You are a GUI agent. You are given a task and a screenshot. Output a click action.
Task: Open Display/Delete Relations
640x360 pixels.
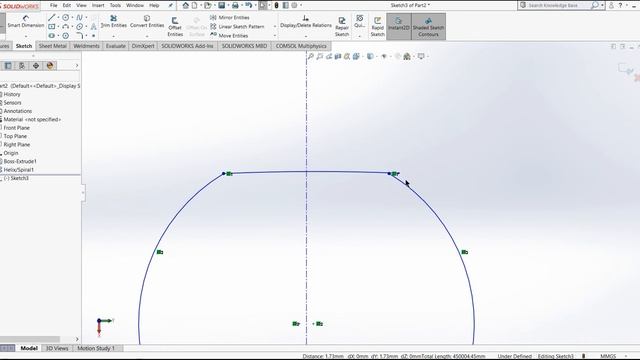point(306,21)
